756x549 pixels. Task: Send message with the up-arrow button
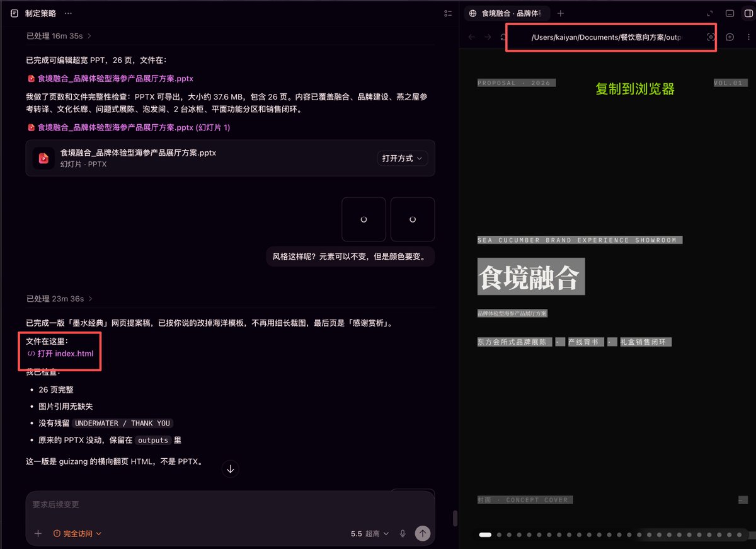[422, 533]
